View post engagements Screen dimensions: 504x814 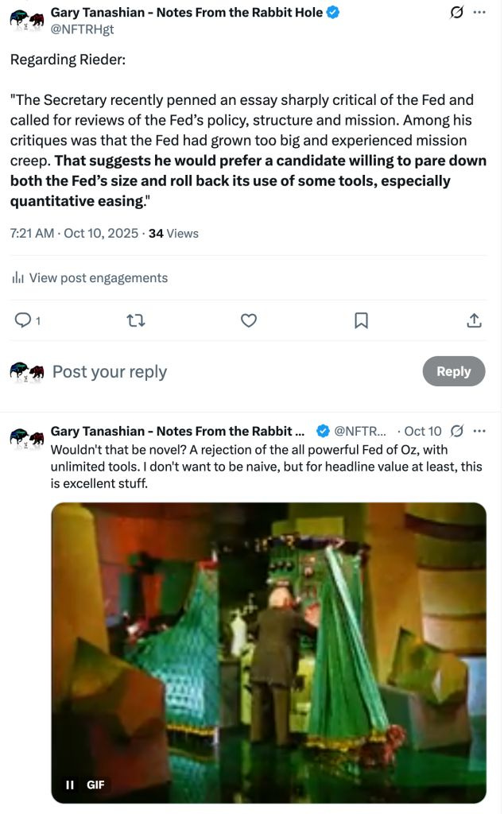pos(97,277)
